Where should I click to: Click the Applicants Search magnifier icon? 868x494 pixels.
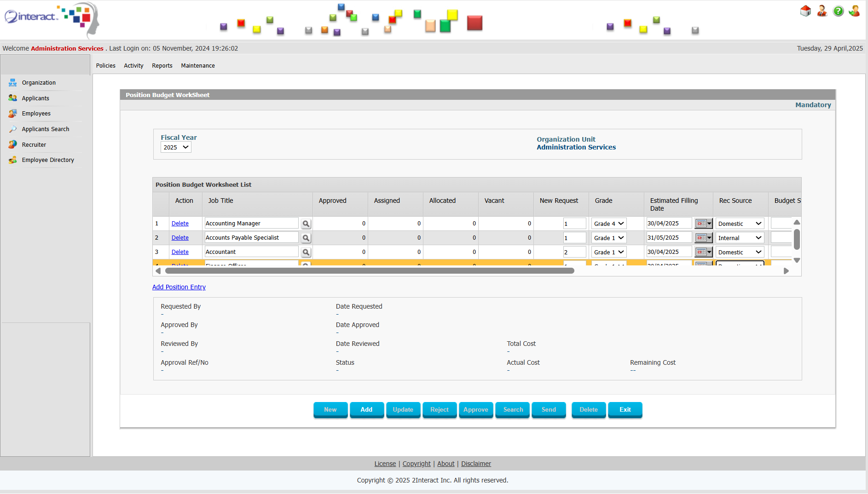coord(12,129)
